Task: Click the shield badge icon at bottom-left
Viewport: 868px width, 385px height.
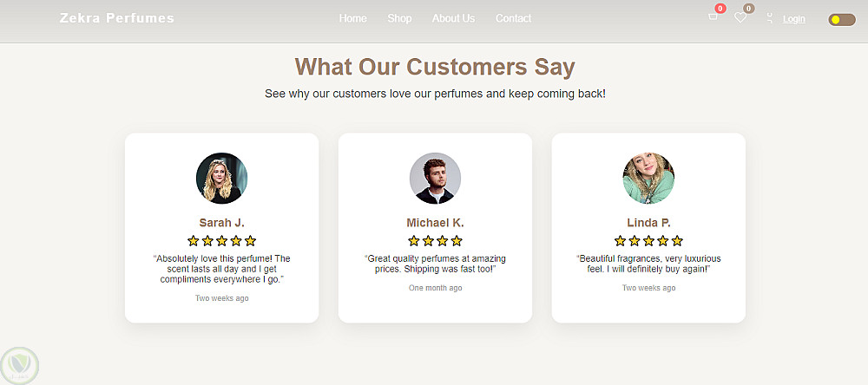Action: point(18,365)
